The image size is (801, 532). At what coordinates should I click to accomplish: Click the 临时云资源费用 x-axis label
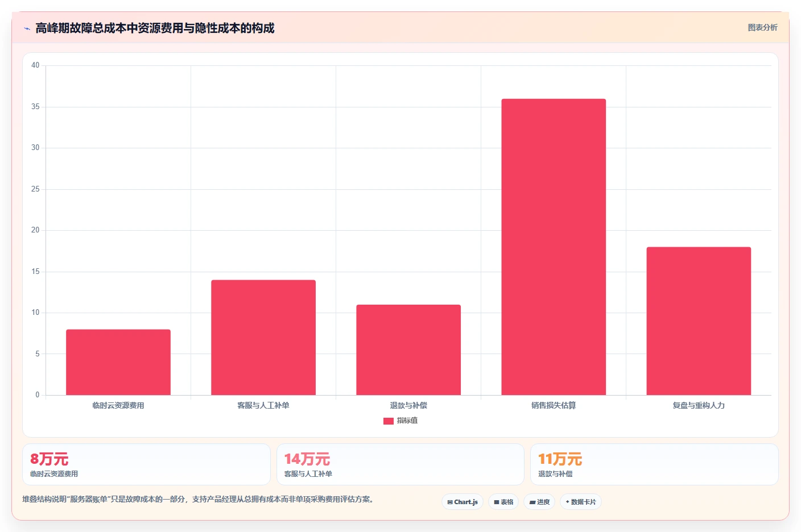click(x=118, y=405)
